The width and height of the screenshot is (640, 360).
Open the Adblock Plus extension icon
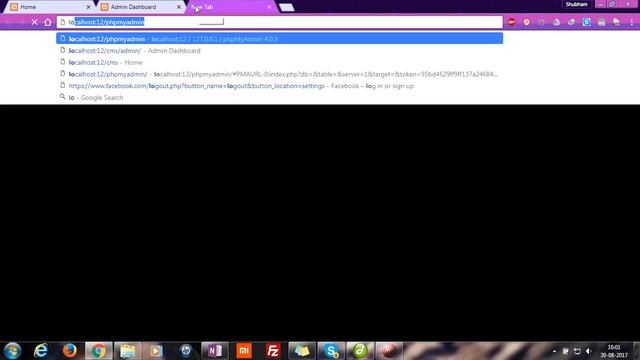coord(511,22)
